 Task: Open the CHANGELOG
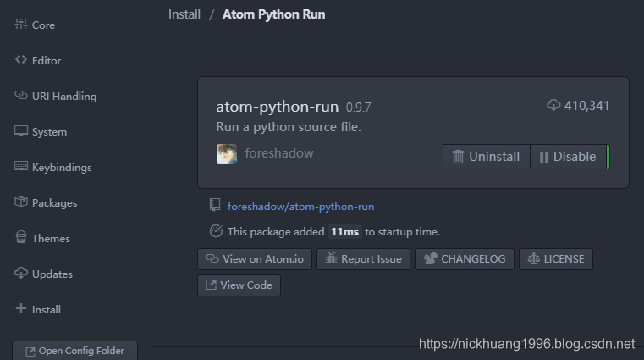coord(465,259)
